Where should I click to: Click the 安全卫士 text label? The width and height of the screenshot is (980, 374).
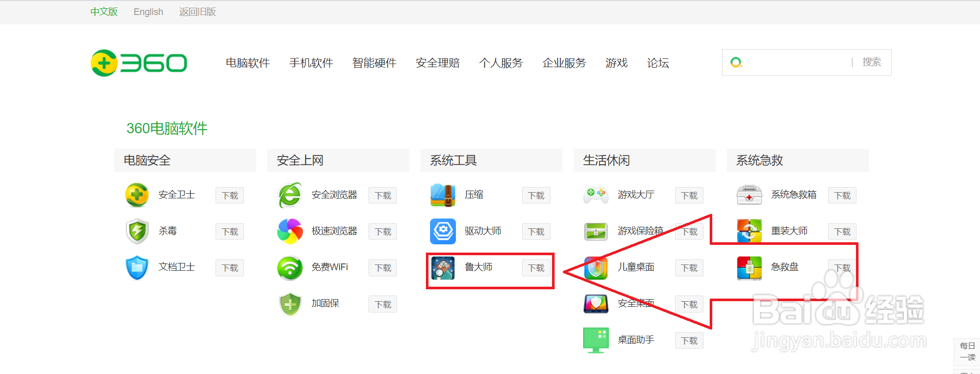pyautogui.click(x=177, y=195)
